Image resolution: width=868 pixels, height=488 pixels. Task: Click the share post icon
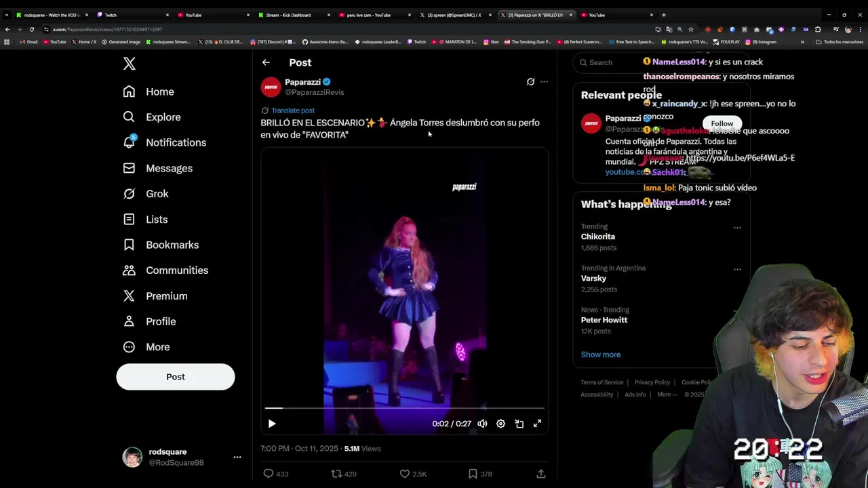coord(541,474)
